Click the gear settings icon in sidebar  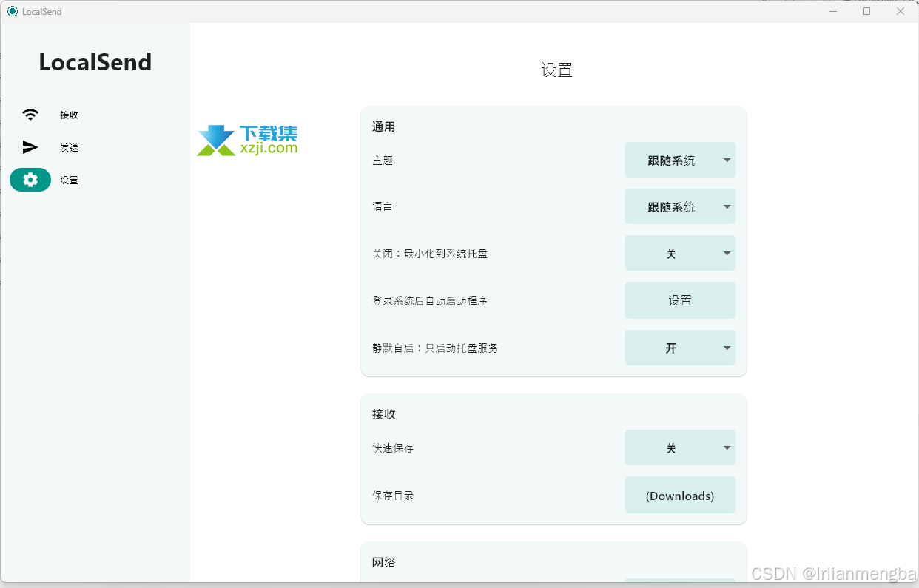pos(30,180)
